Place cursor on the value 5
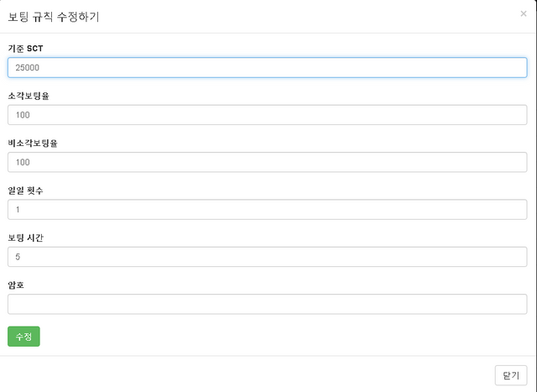Viewport: 537px width, 392px height. (x=18, y=257)
